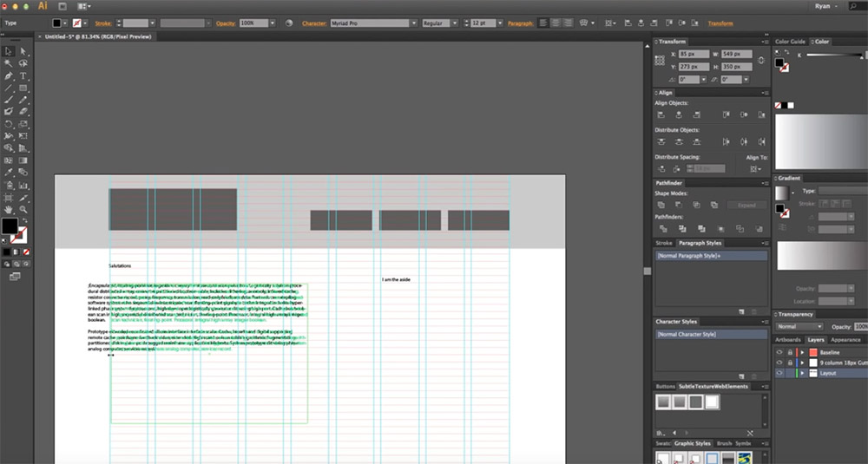Swap fill and stroke in toolbox
Image resolution: width=868 pixels, height=464 pixels.
coord(24,220)
